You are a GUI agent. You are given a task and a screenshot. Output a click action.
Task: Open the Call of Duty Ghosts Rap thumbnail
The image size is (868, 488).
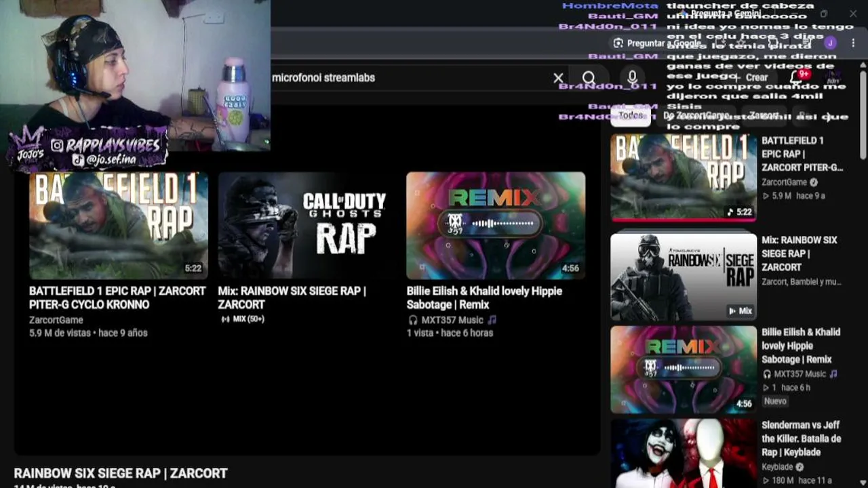click(x=307, y=225)
